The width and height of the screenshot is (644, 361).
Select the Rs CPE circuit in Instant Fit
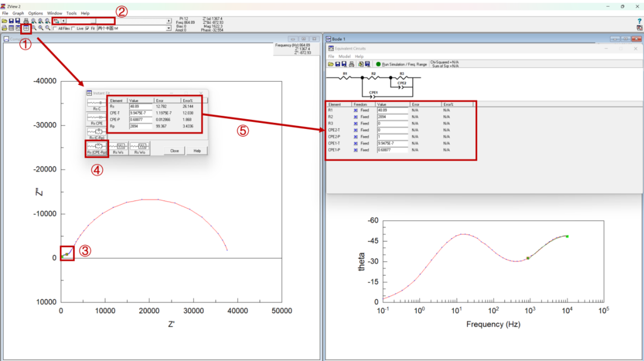pos(97,119)
